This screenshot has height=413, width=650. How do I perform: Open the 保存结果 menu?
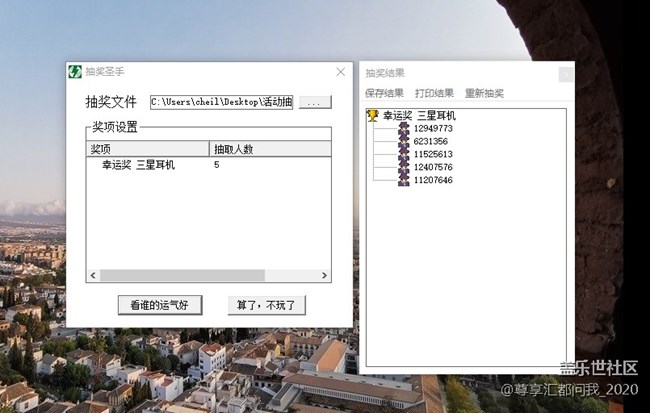pos(384,93)
